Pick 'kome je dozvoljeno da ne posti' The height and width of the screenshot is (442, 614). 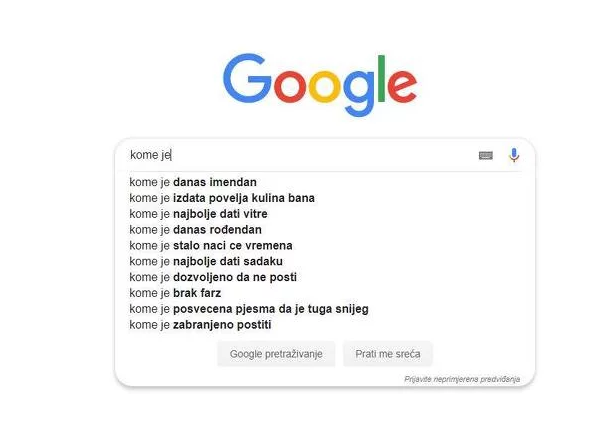213,277
